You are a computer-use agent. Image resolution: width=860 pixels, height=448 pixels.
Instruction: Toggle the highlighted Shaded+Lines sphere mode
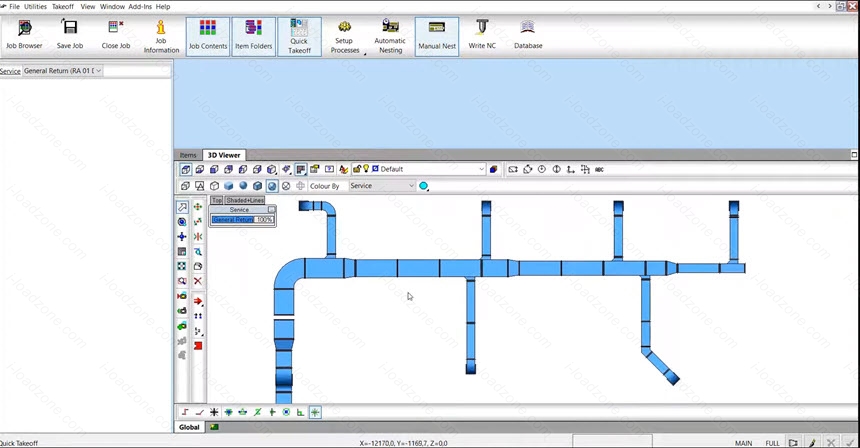(x=272, y=186)
